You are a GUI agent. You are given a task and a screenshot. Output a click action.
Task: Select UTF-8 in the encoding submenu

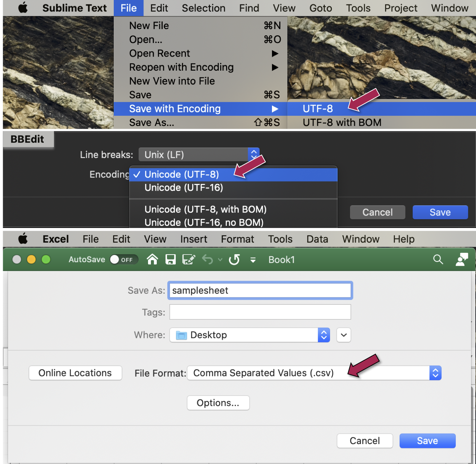click(x=381, y=109)
